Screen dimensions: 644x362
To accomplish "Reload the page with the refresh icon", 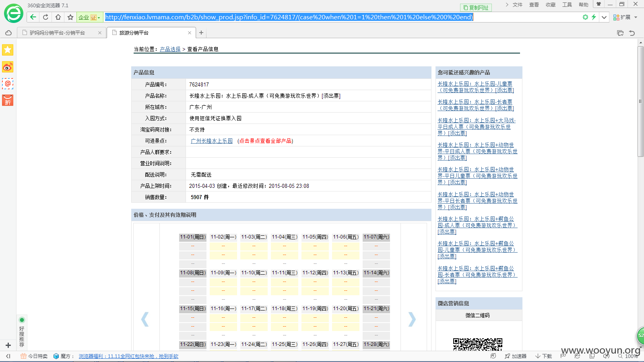I will tap(45, 17).
